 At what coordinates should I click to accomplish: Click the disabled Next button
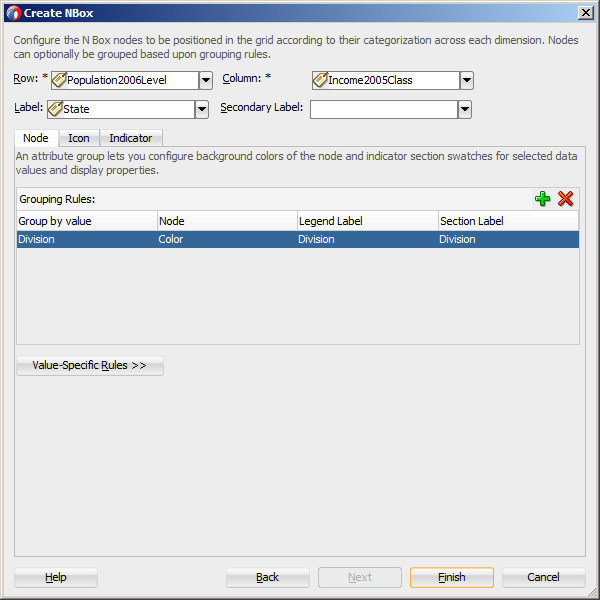pos(360,577)
